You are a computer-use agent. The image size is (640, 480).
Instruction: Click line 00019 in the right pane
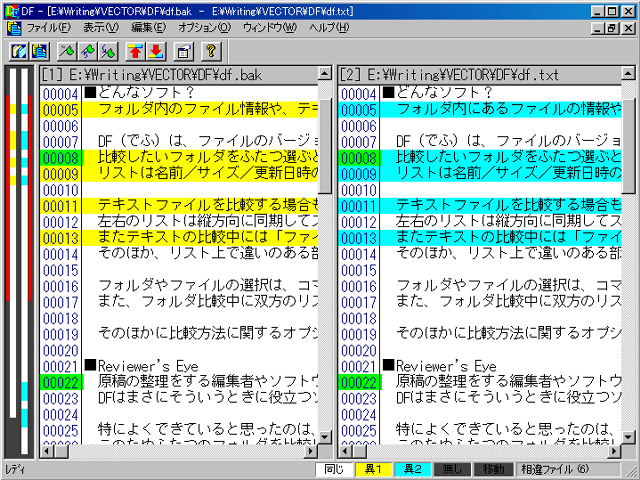pos(480,334)
